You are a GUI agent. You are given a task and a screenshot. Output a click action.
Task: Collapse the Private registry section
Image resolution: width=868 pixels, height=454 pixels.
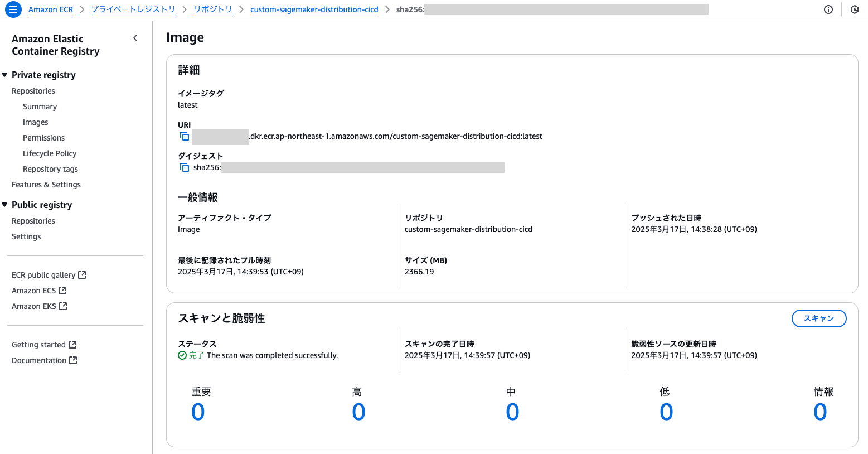[4, 75]
